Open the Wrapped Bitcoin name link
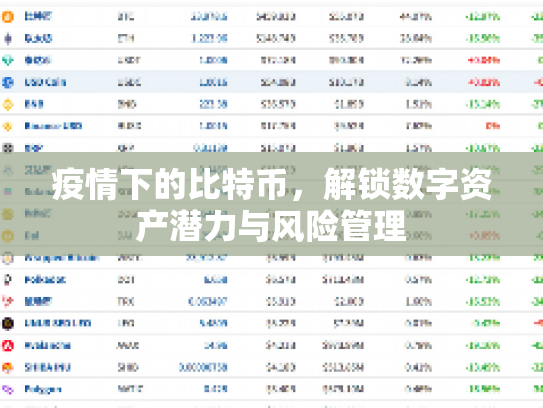Viewport: 543px width, 408px height. 62,258
